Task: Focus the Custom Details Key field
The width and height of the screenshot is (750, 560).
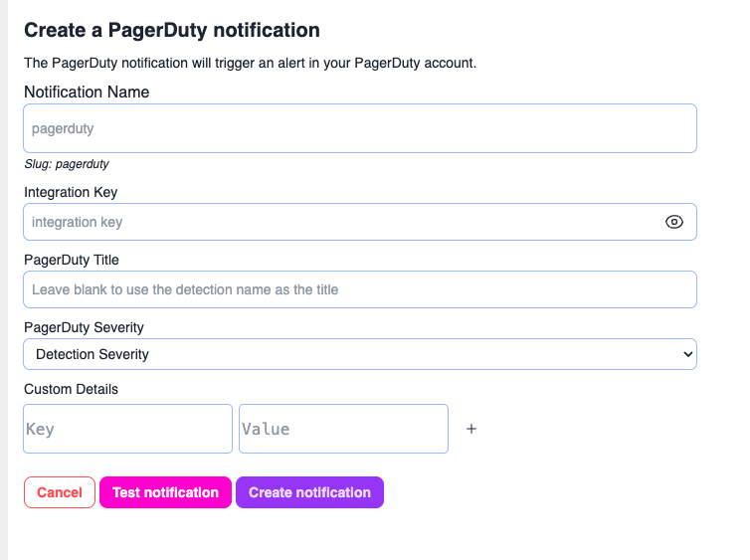Action: 127,429
